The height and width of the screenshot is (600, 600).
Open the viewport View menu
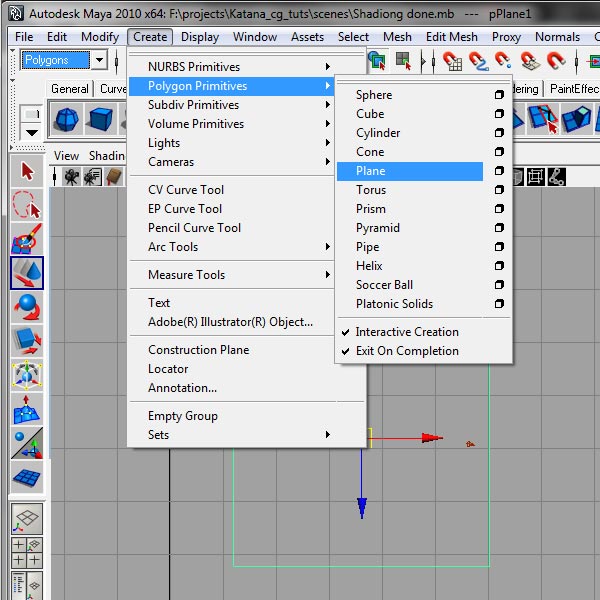click(66, 156)
